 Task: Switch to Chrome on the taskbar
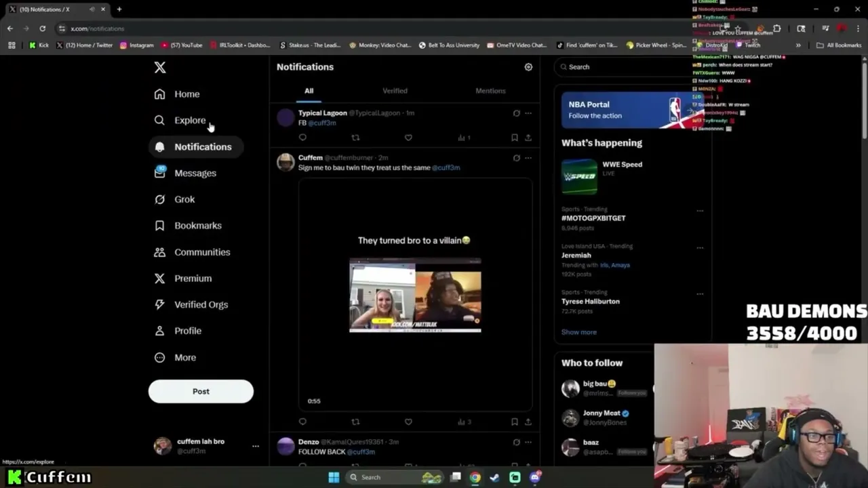click(475, 477)
